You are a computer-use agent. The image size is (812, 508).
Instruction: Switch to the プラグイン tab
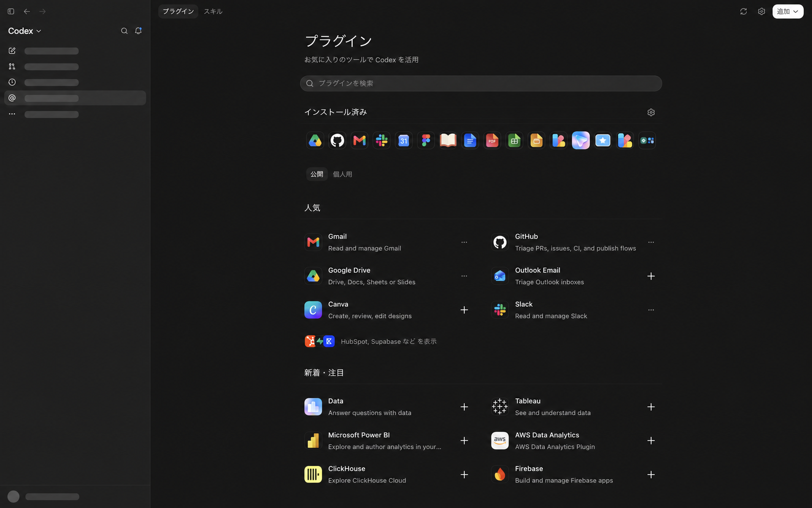click(x=178, y=11)
